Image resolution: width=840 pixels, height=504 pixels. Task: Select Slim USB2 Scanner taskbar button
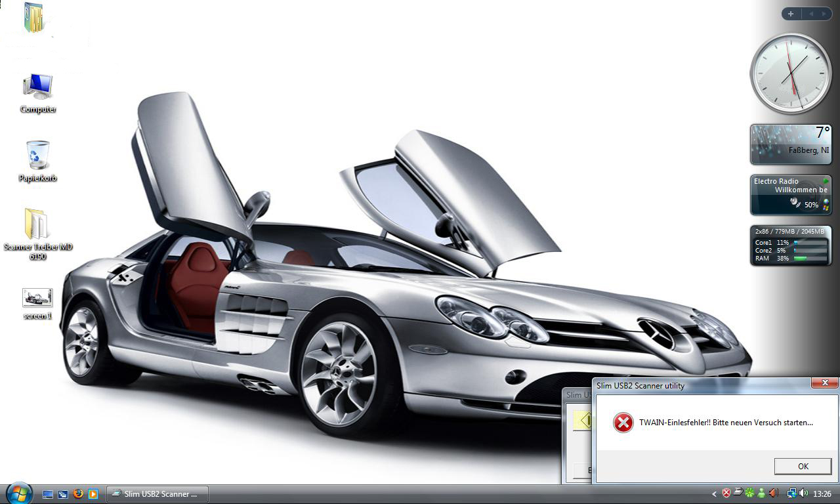click(157, 493)
